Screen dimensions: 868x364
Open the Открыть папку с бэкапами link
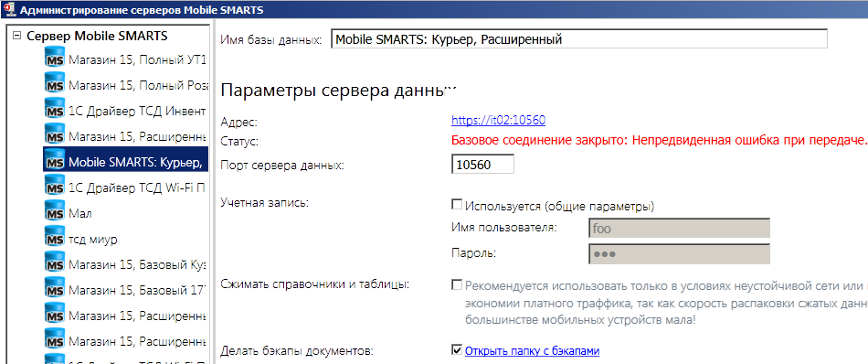point(532,350)
